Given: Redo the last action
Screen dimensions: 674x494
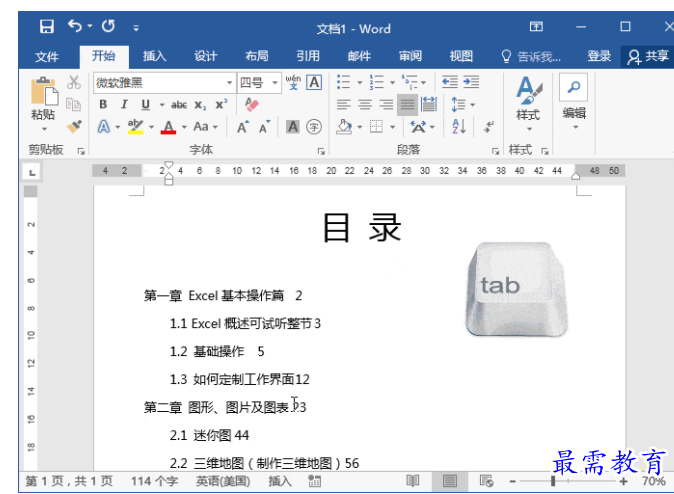Looking at the screenshot, I should (108, 26).
